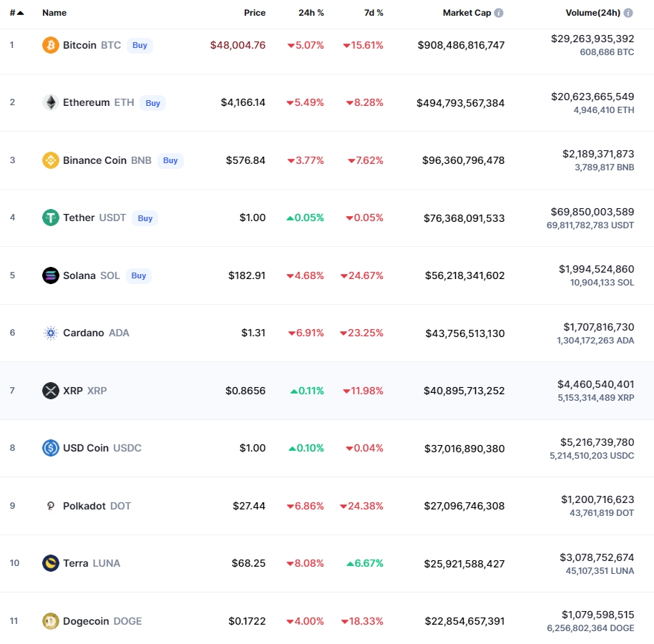Sort by the Price column header
Image resolution: width=654 pixels, height=644 pixels.
point(254,13)
